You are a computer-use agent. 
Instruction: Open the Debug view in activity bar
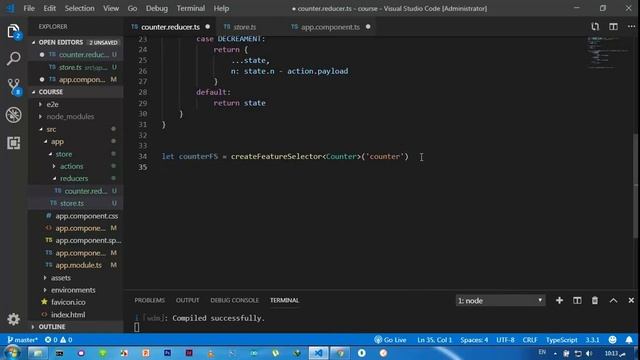click(13, 115)
